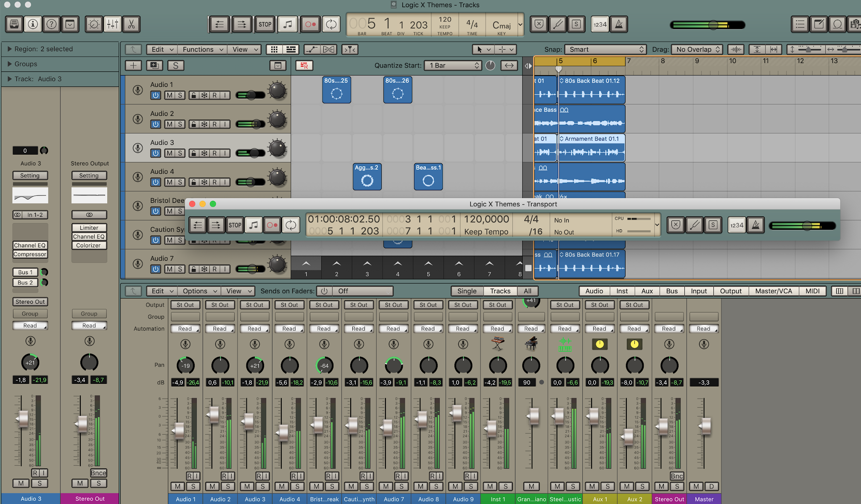861x504 pixels.
Task: Click the Bus 1 send button
Action: click(x=25, y=272)
